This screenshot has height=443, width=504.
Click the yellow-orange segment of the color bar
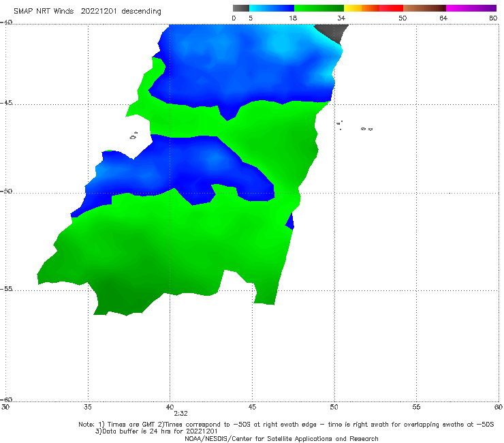(x=362, y=8)
